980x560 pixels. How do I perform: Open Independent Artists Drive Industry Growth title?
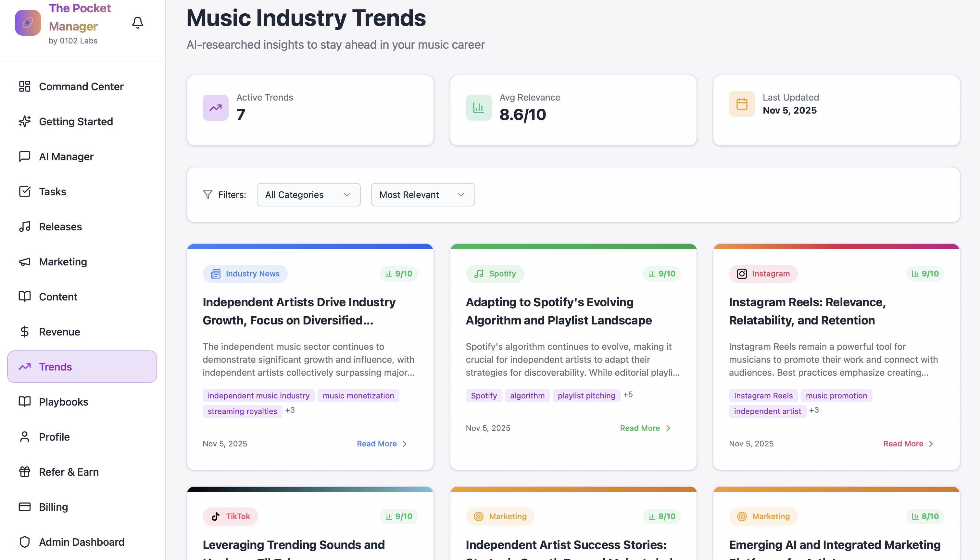(299, 311)
